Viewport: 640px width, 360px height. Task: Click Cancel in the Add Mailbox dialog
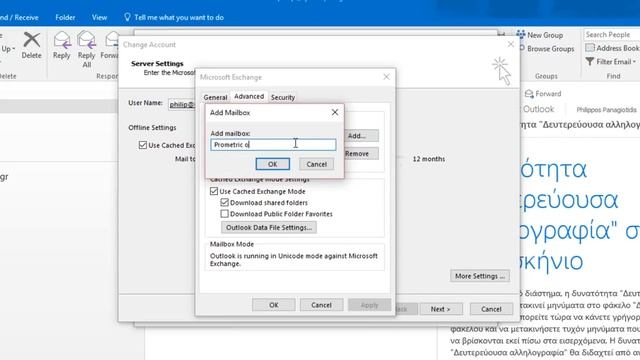[x=316, y=164]
